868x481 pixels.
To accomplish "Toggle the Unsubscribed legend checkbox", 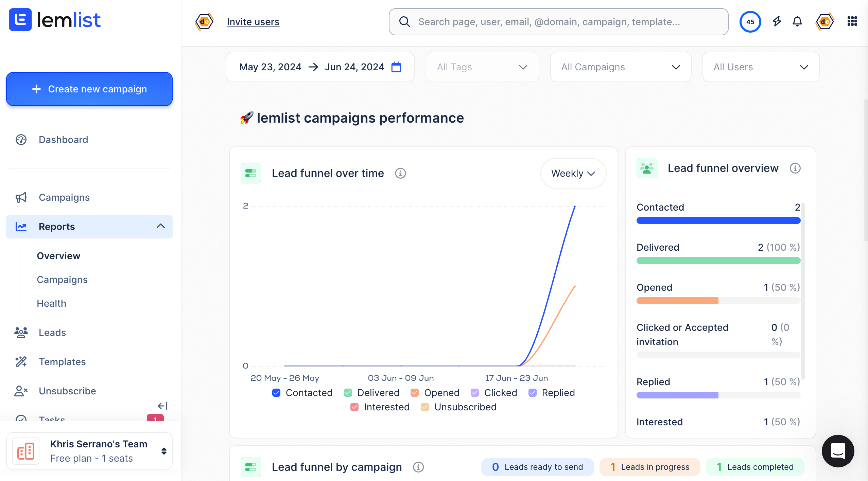I will tap(425, 407).
